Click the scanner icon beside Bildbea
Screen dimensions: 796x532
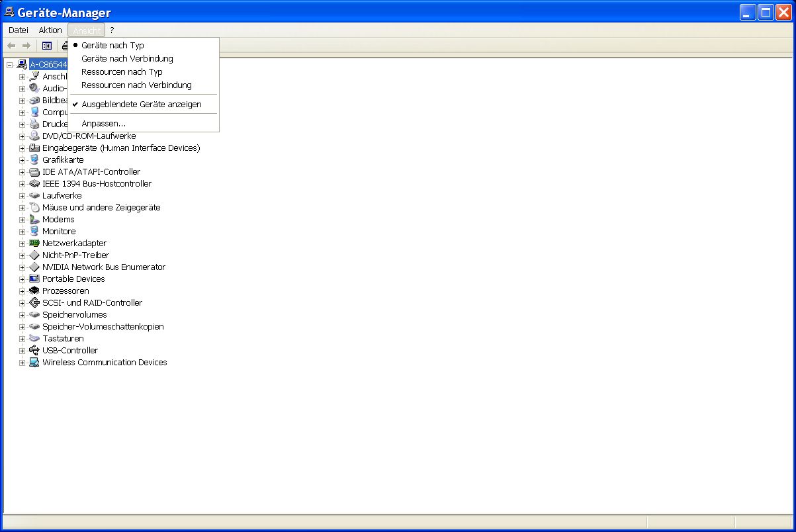[34, 100]
